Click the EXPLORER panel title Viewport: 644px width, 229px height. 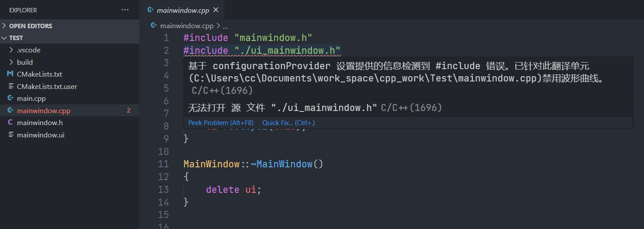tap(23, 10)
